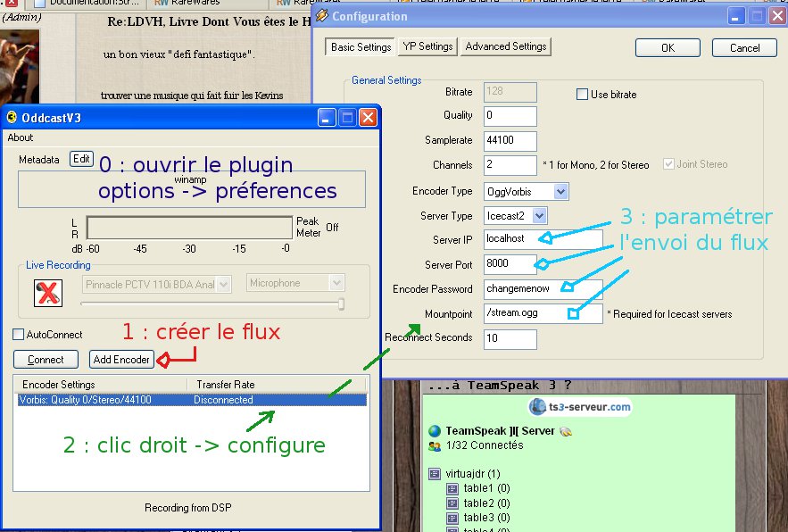Click the forum avatar image in background window

[19, 66]
